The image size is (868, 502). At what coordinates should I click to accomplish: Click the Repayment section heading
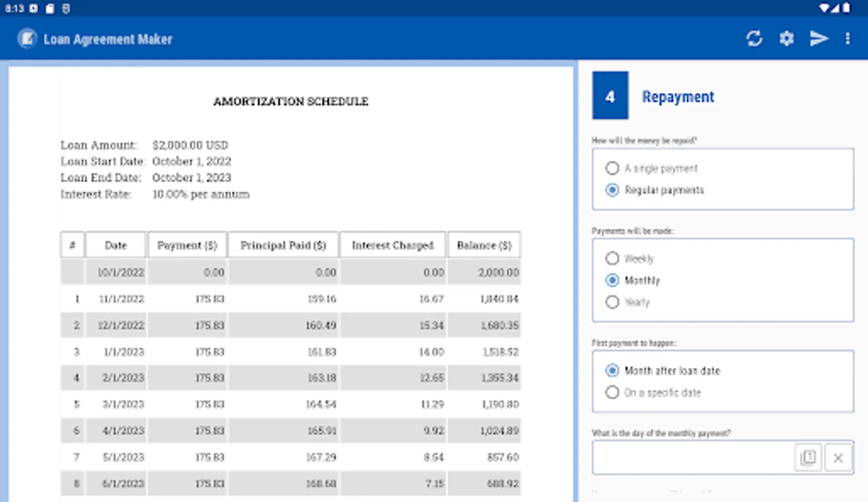tap(677, 96)
